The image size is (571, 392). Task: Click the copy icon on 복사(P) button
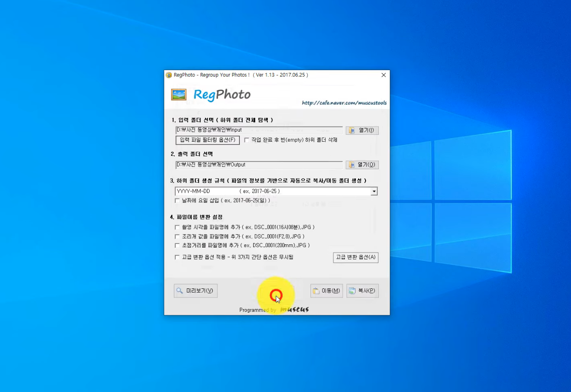tap(352, 291)
